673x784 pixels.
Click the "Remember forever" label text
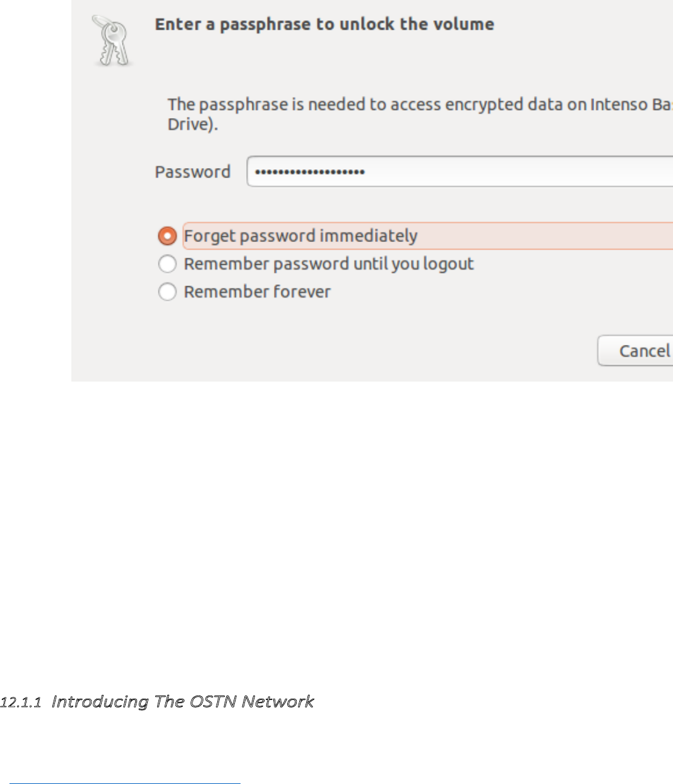point(257,292)
